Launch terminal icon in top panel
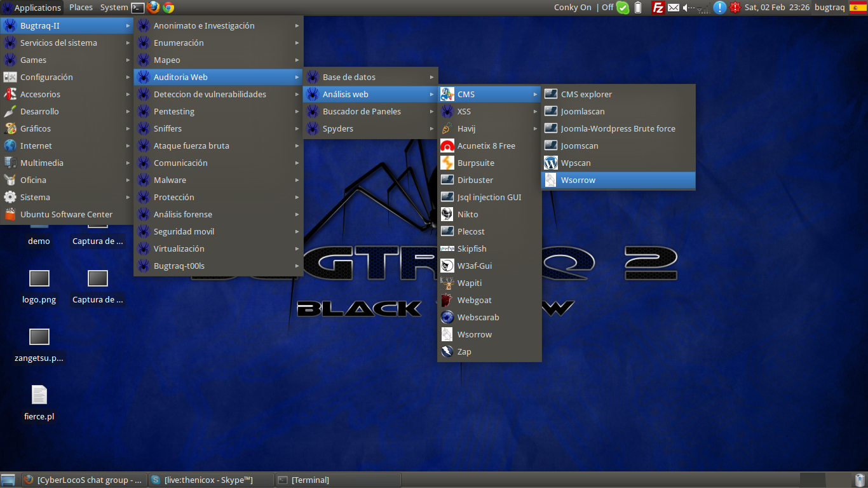Viewport: 868px width, 488px height. 138,8
